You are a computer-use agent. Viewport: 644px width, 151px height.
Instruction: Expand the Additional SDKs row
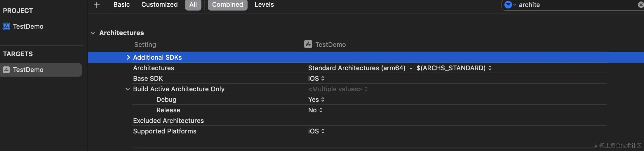[x=128, y=57]
